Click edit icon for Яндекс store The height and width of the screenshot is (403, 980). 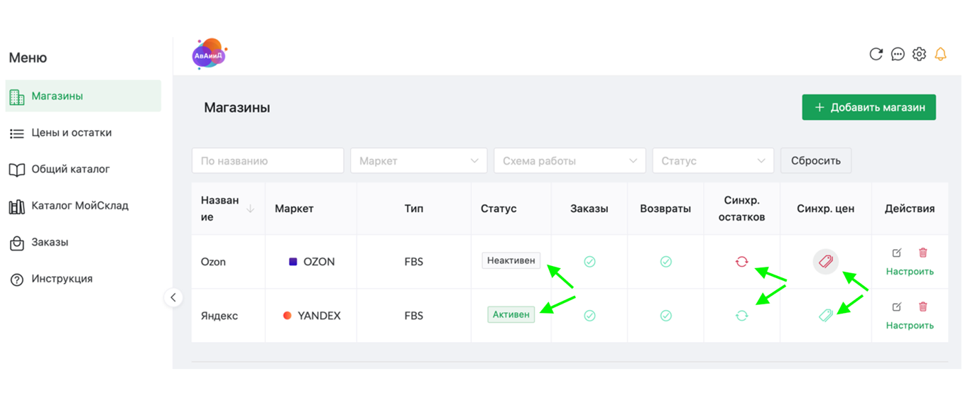coord(897,307)
